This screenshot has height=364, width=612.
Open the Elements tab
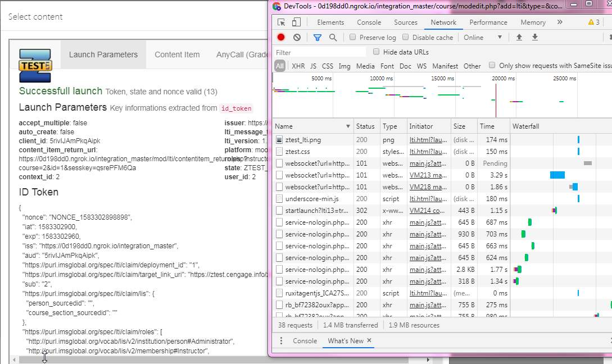coord(330,22)
